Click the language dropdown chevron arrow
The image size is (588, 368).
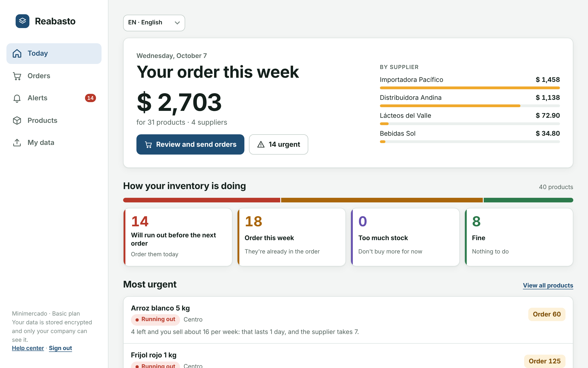pyautogui.click(x=177, y=23)
